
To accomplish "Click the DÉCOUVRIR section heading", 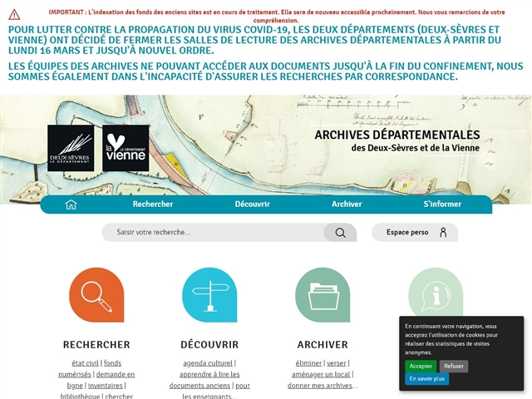I will tap(209, 345).
